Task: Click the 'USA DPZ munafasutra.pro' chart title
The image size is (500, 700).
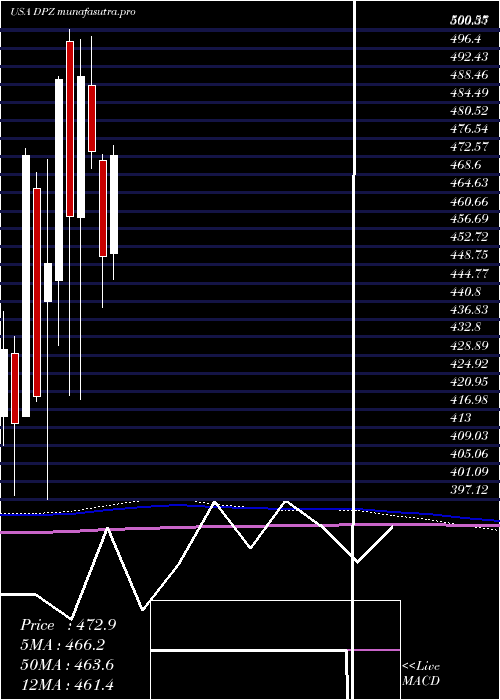Action: click(x=73, y=12)
